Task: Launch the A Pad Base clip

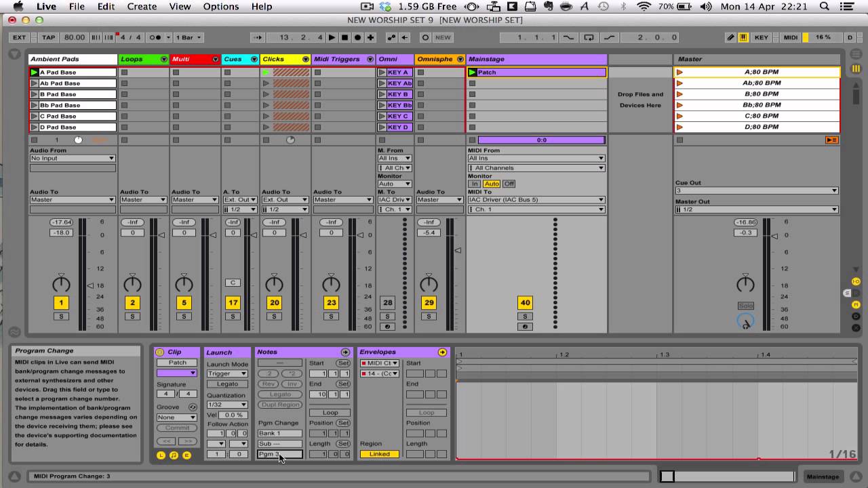Action: (x=34, y=72)
